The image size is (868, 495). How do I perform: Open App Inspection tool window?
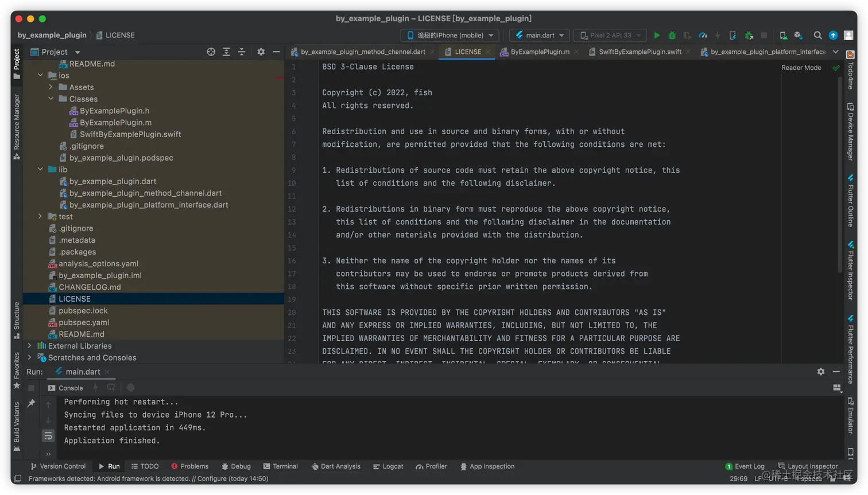pyautogui.click(x=487, y=466)
